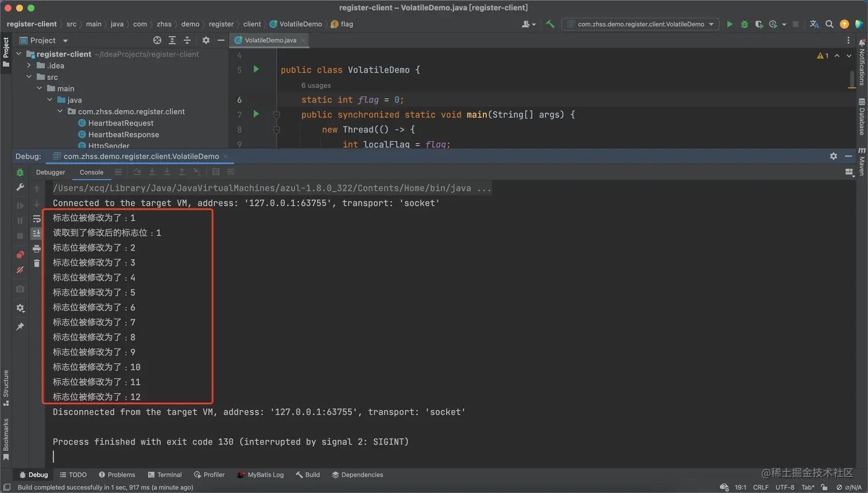868x493 pixels.
Task: Toggle soft-wrap in the console
Action: (37, 219)
